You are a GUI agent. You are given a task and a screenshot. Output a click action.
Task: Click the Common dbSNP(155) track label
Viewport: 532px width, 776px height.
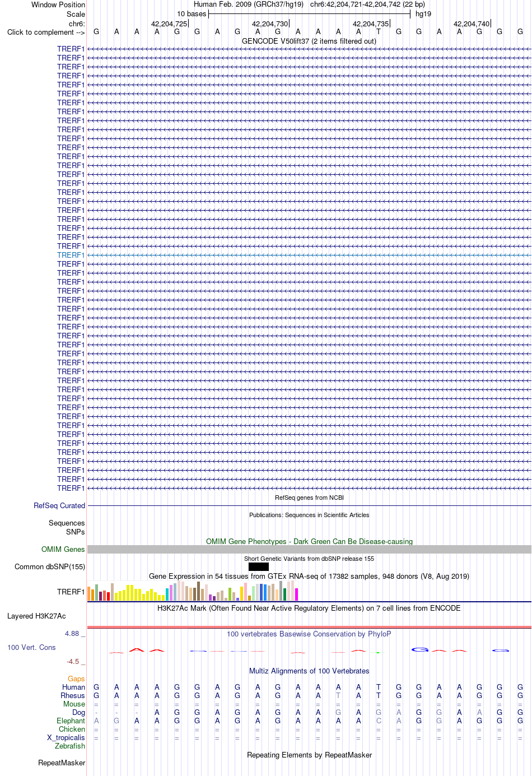pyautogui.click(x=50, y=567)
